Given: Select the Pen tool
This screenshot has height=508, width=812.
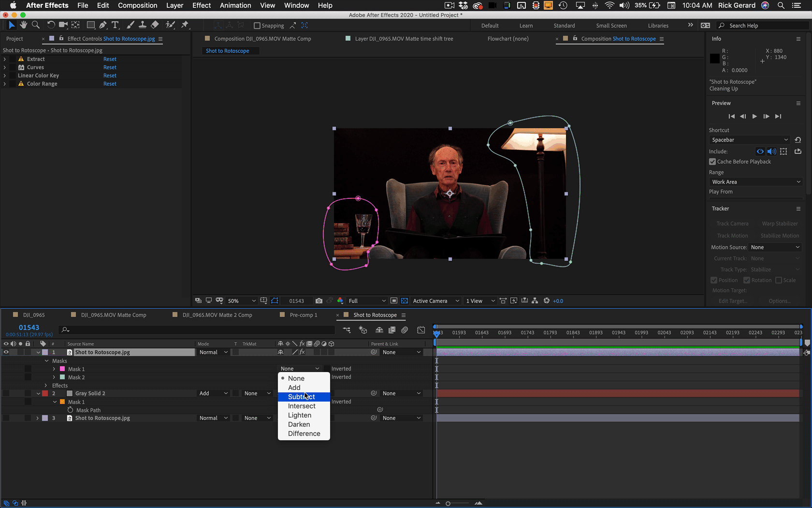Looking at the screenshot, I should 103,25.
